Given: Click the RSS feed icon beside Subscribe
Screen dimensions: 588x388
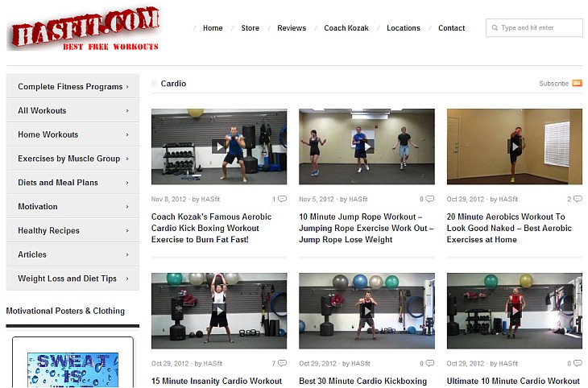Looking at the screenshot, I should tap(577, 84).
